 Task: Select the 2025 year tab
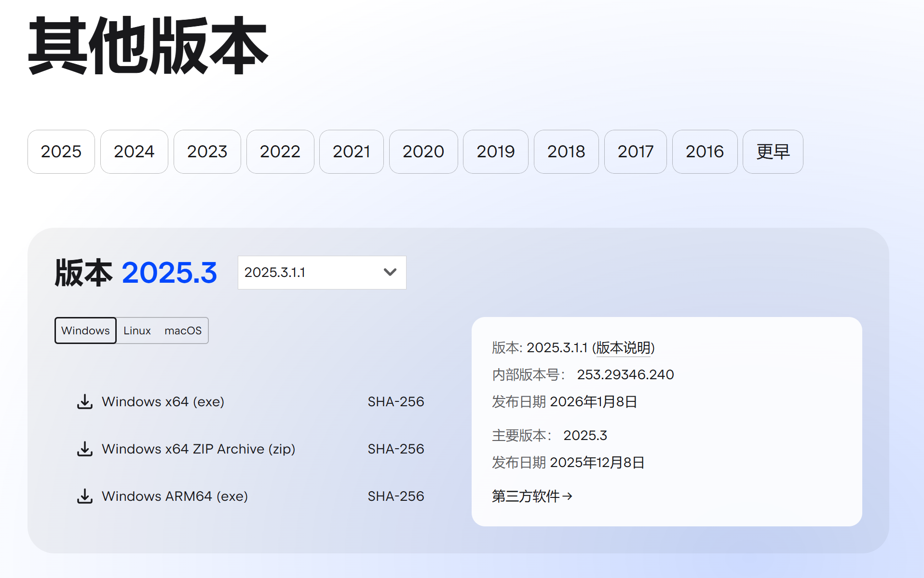(x=61, y=151)
